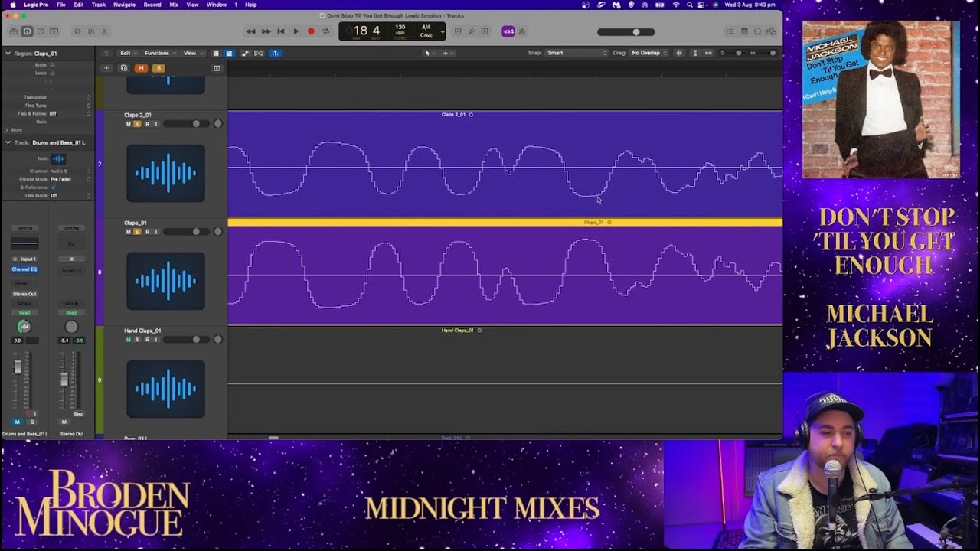The width and height of the screenshot is (980, 551).
Task: Open the Command-click tool menu
Action: [448, 53]
